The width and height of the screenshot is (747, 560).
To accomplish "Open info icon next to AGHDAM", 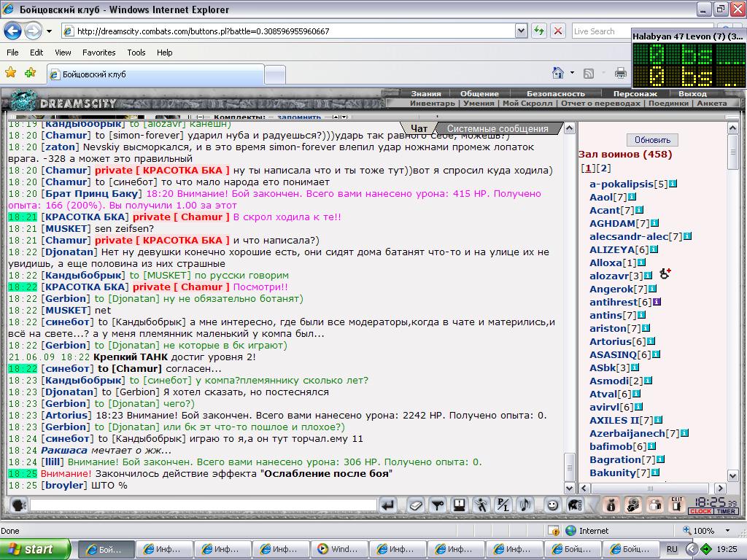I will (x=654, y=223).
